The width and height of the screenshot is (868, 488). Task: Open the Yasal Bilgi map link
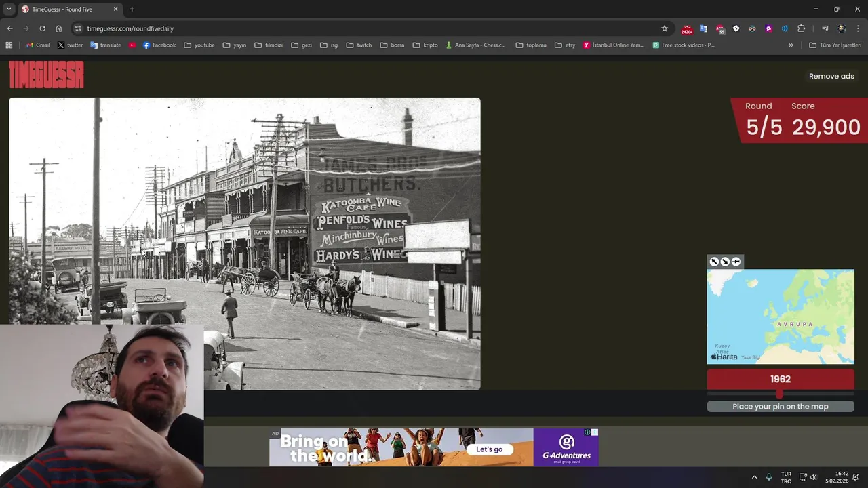(751, 357)
